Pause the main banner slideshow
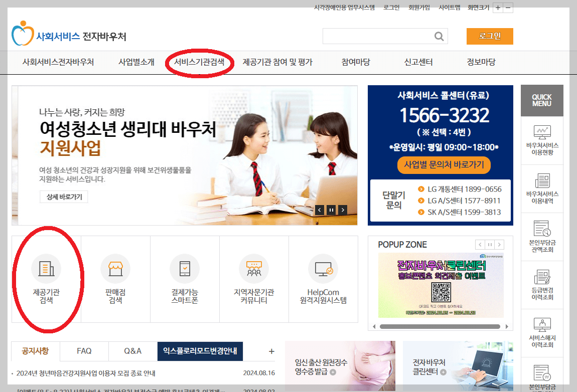 332,210
